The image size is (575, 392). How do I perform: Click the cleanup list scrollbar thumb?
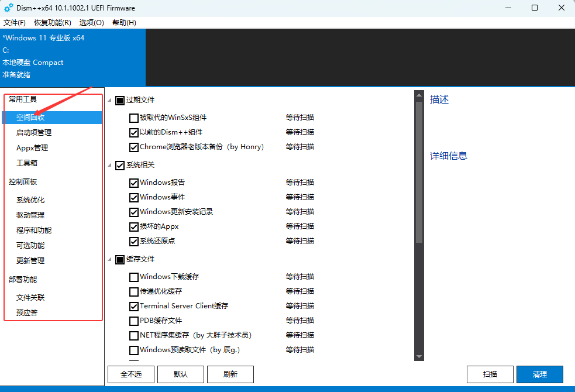[419, 171]
